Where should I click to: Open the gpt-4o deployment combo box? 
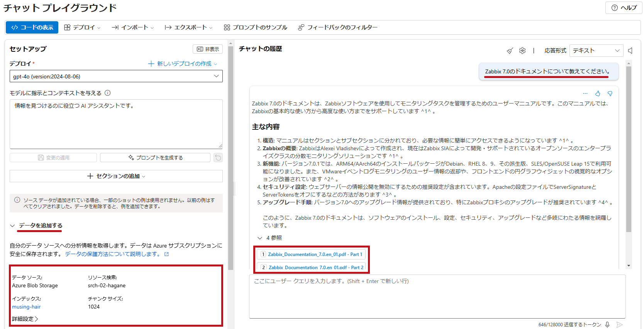click(116, 76)
